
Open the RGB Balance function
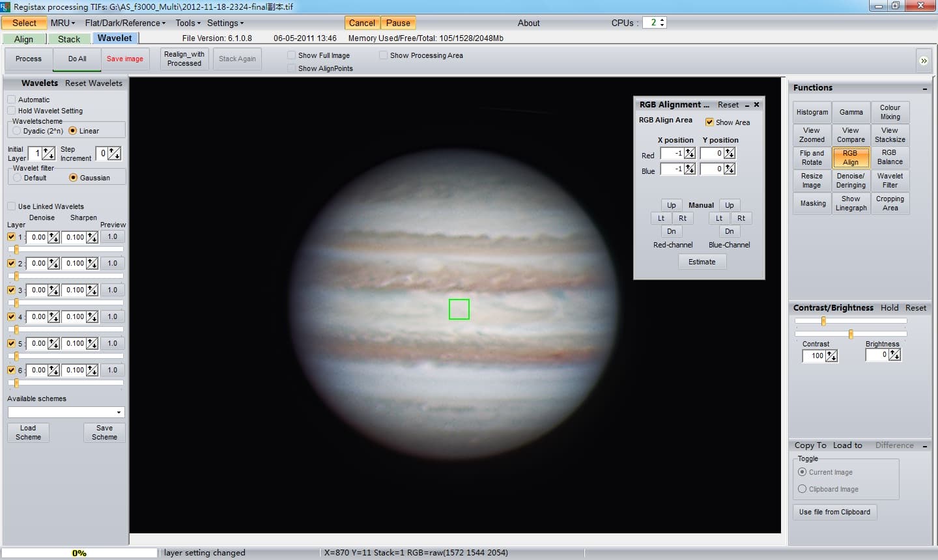(x=890, y=157)
